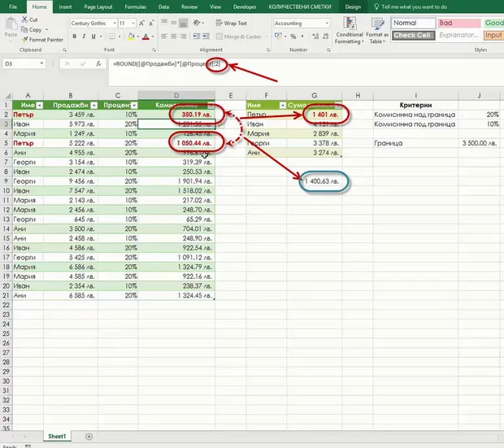
Task: Toggle Underline formatting
Action: click(x=93, y=37)
